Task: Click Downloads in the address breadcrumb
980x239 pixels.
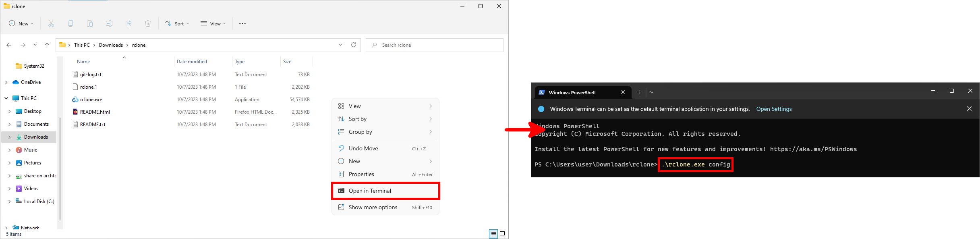Action: (x=111, y=45)
